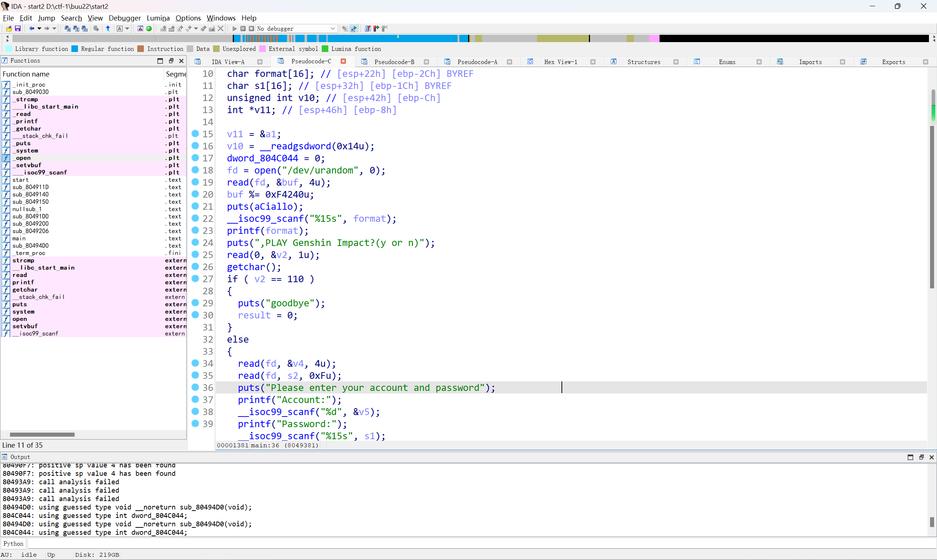Switch to the Hex View-1 tab
This screenshot has width=937, height=560.
(560, 62)
